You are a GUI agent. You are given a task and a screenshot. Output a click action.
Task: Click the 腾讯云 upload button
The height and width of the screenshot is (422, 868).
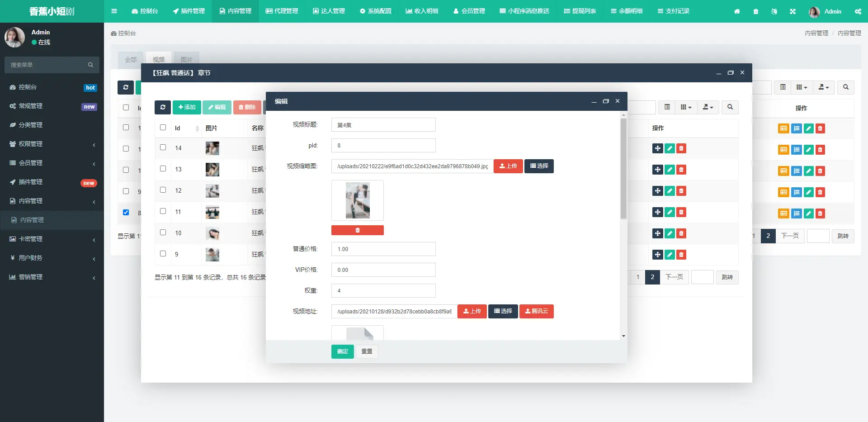[x=536, y=311]
